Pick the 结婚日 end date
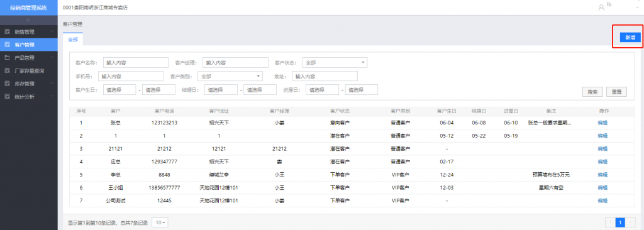The image size is (644, 230). coord(260,89)
